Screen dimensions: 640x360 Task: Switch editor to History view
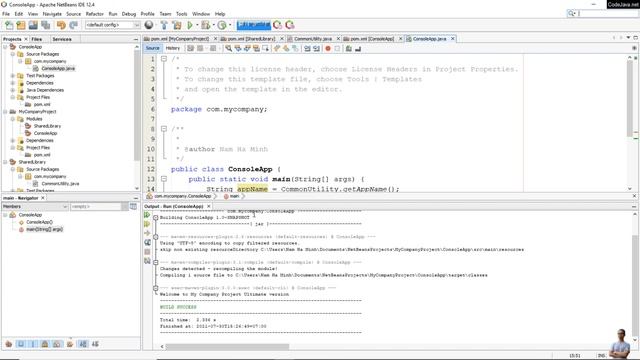173,48
